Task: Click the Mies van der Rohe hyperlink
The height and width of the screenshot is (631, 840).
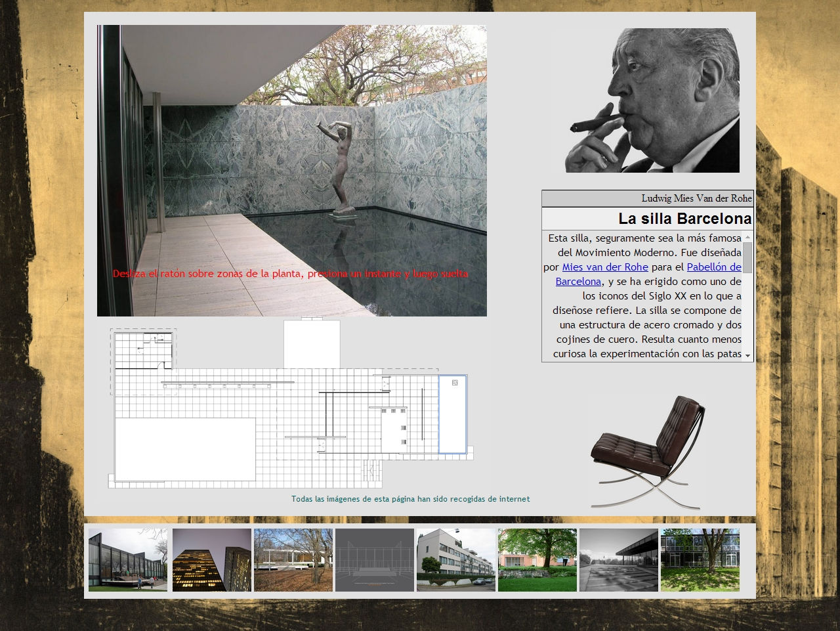Action: coord(605,267)
